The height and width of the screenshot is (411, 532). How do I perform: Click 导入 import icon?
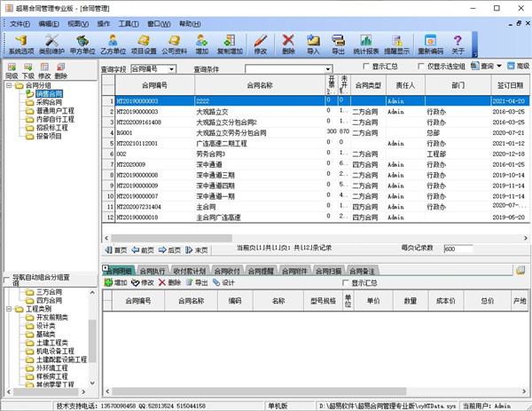coord(313,44)
